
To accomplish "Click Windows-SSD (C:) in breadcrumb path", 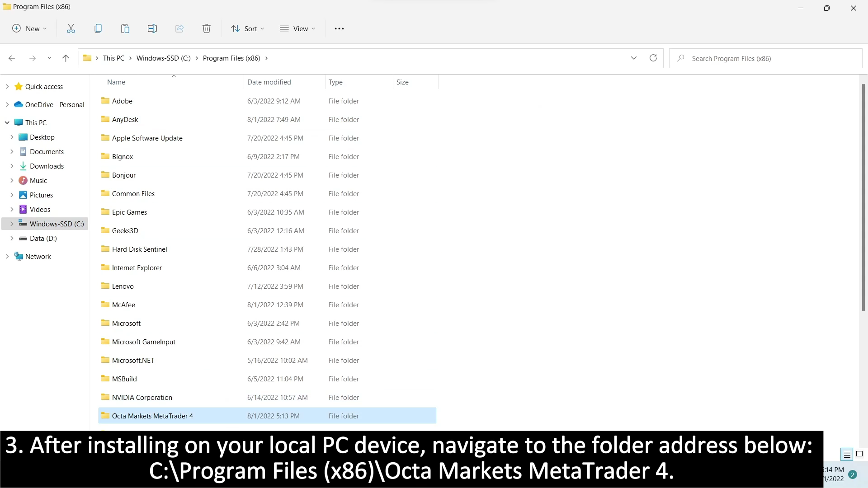I will (x=163, y=58).
